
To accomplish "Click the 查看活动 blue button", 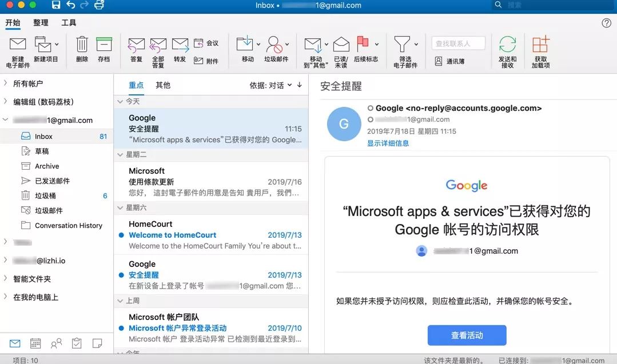I will 467,335.
